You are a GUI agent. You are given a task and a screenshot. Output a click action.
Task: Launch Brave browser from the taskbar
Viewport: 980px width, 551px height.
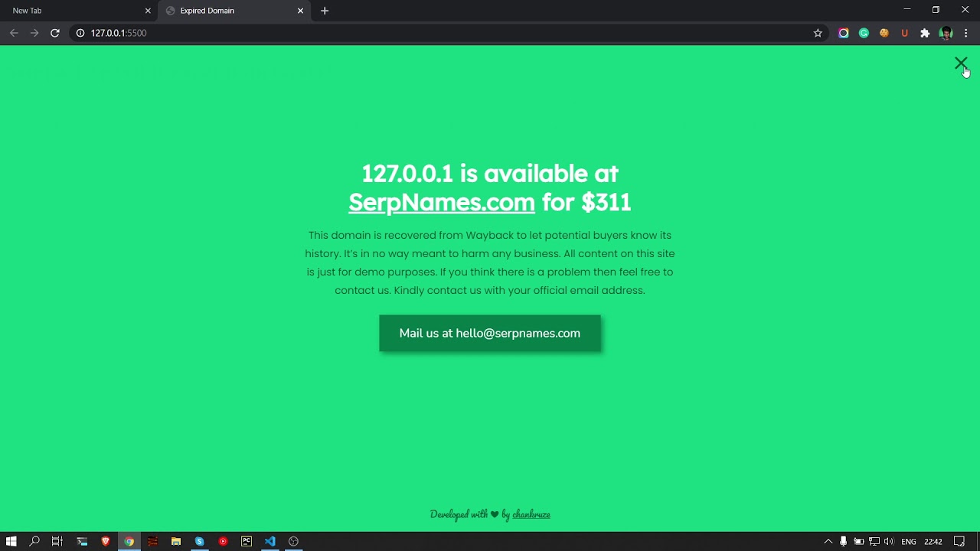pyautogui.click(x=106, y=541)
